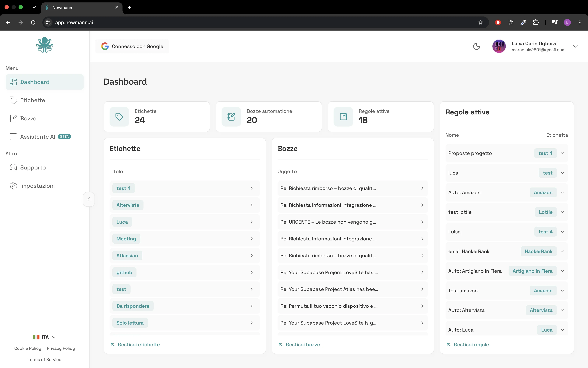Expand the Proposte progetto rule
Screen dimensions: 588x368
click(562, 153)
